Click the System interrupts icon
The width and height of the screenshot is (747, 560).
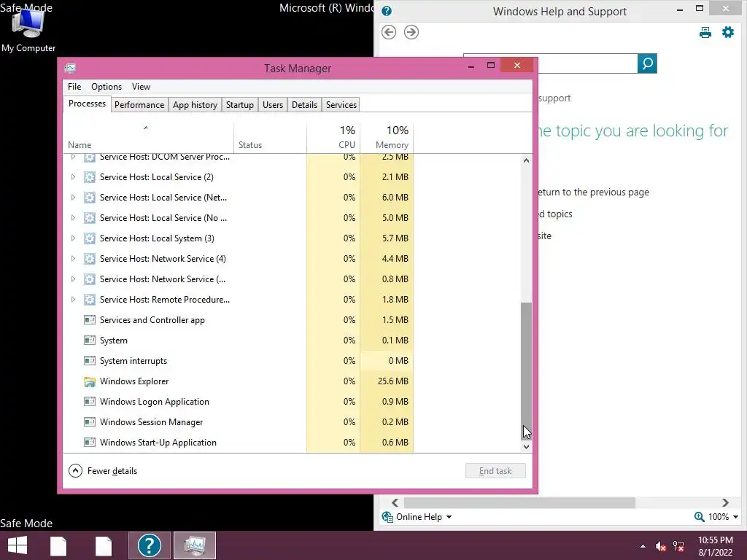point(89,361)
